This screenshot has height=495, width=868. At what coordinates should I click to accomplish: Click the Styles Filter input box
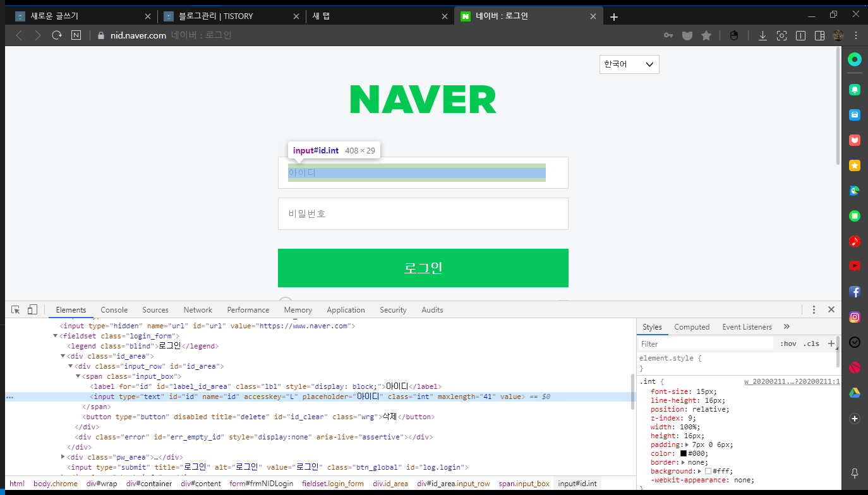tap(706, 344)
